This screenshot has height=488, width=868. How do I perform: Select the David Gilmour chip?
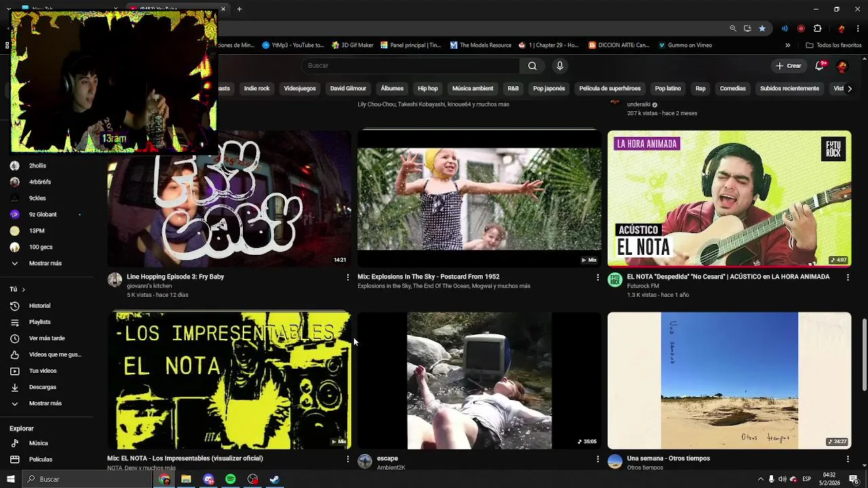pos(348,89)
